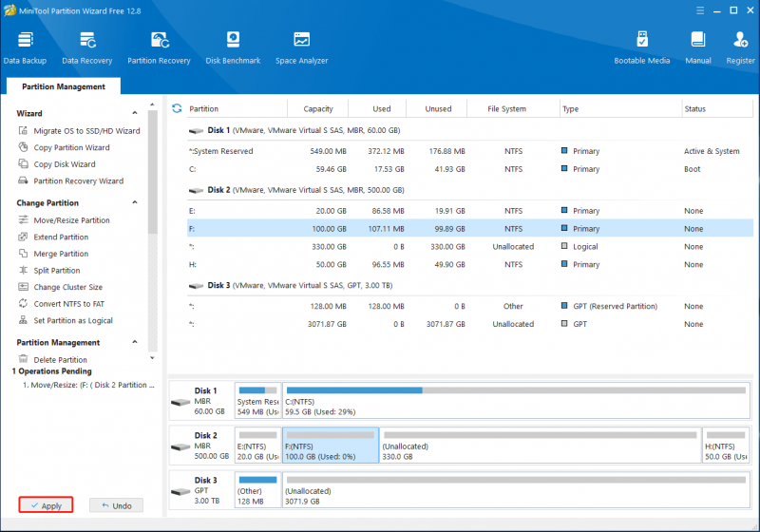Image resolution: width=760 pixels, height=532 pixels.
Task: Collapse the Change Partition section
Action: tap(135, 202)
